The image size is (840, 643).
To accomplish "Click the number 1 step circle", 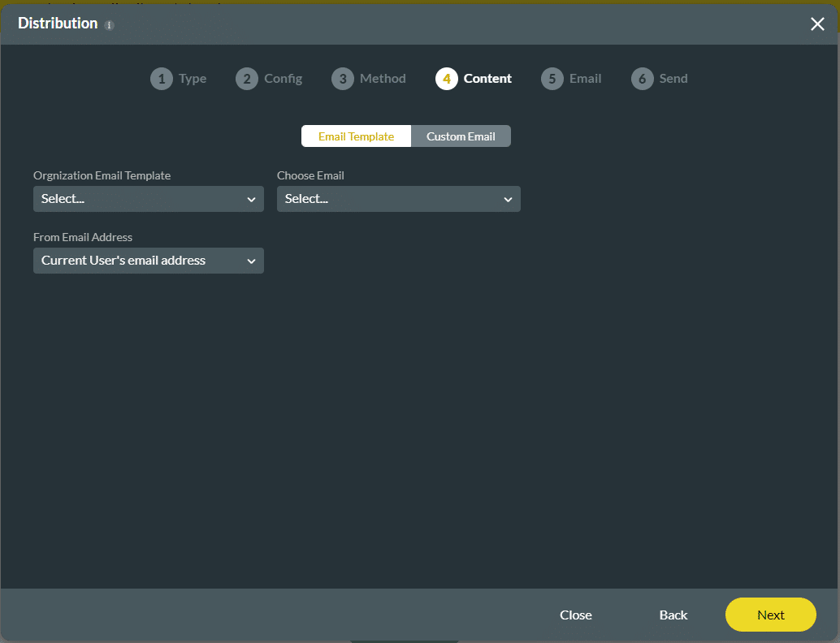I will coord(162,79).
